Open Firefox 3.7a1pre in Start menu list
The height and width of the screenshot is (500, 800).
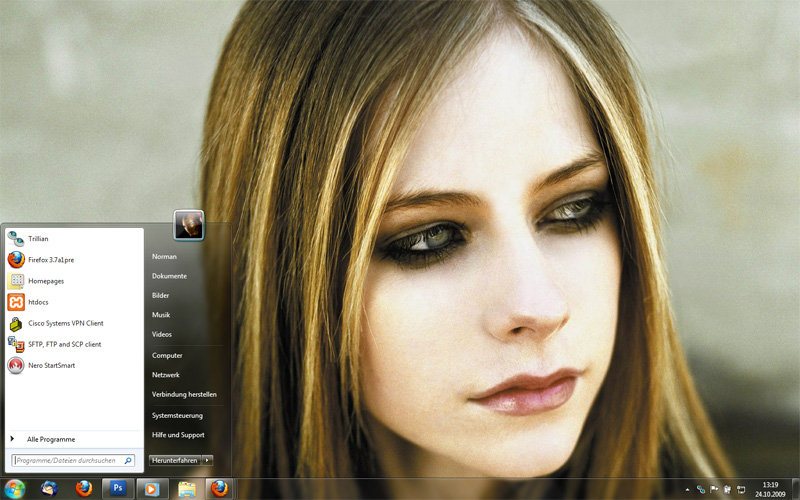point(74,260)
